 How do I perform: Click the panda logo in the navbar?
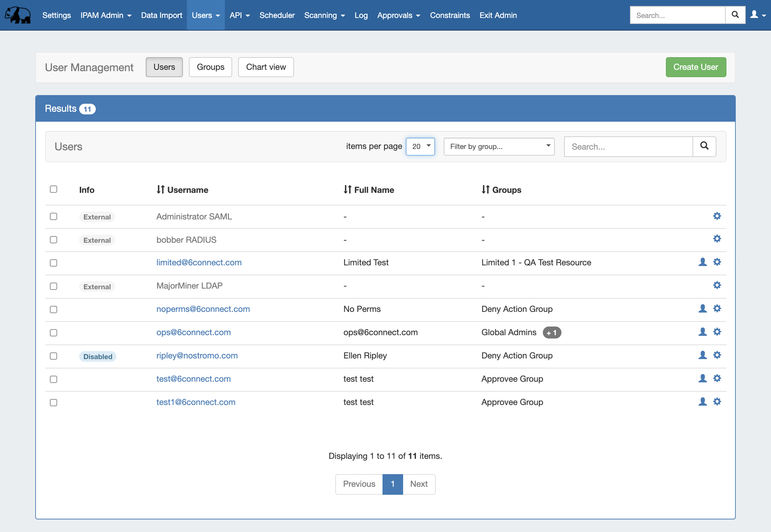[18, 15]
